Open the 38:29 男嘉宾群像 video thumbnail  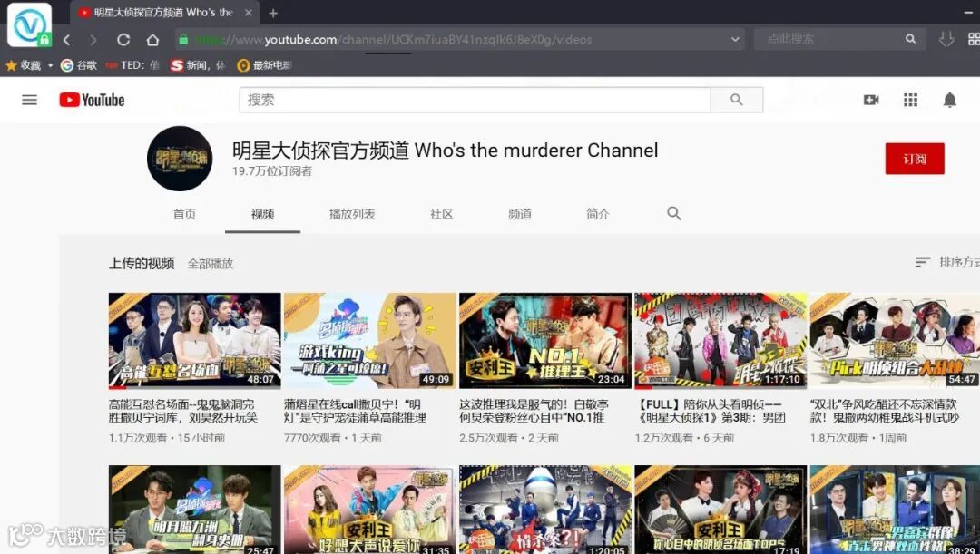click(895, 510)
